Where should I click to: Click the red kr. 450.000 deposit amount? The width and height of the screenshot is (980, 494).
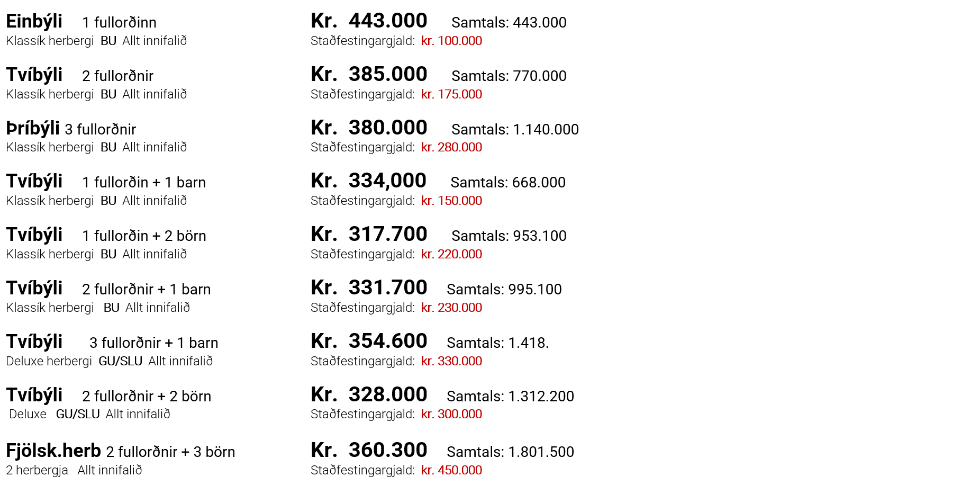pyautogui.click(x=451, y=470)
